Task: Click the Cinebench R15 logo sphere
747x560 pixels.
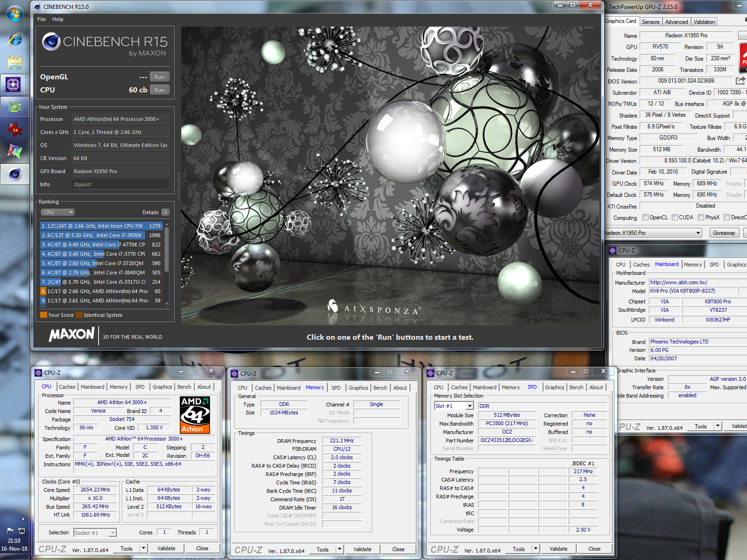Action: (51, 42)
